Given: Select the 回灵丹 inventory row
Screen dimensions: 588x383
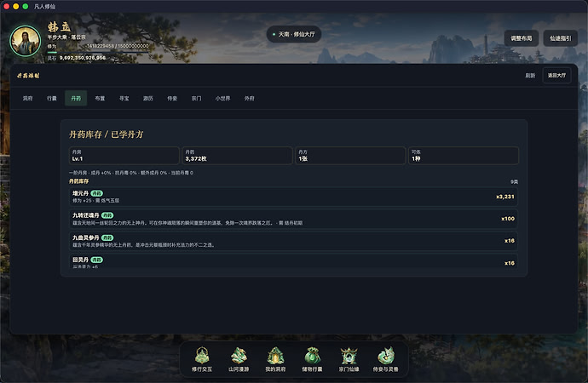Looking at the screenshot, I should tap(293, 261).
